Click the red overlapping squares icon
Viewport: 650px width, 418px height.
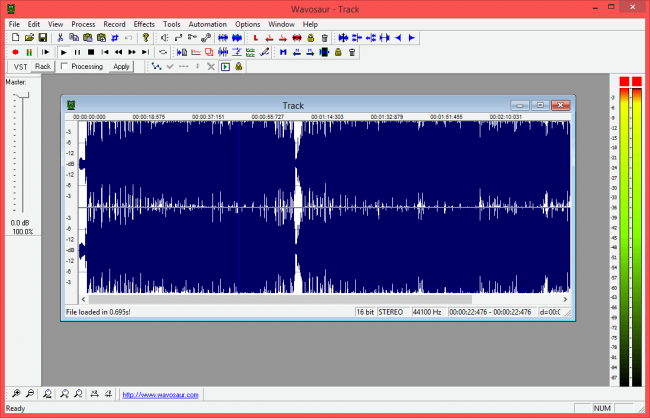(x=209, y=52)
